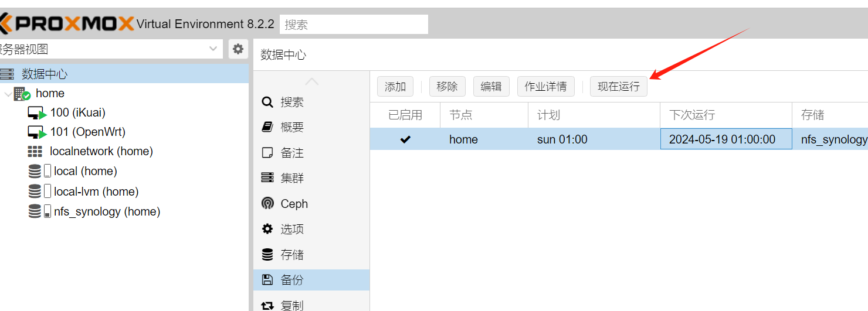Click the home node server icon

pos(22,94)
